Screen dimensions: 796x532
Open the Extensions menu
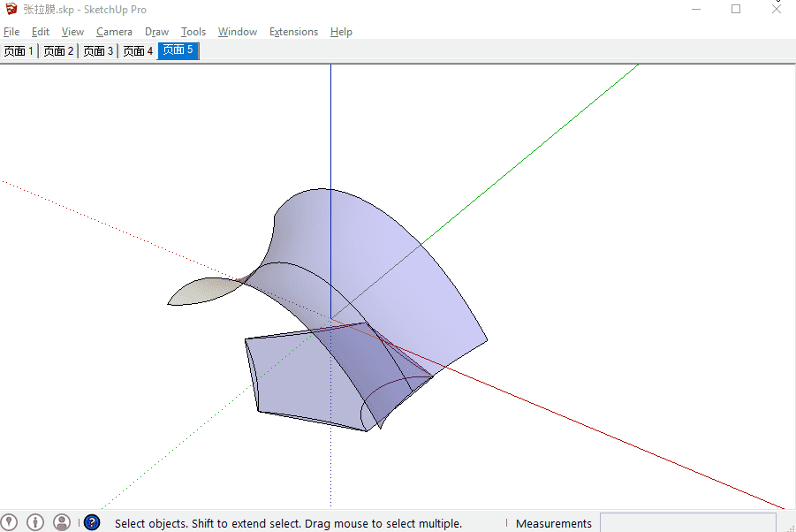tap(293, 32)
